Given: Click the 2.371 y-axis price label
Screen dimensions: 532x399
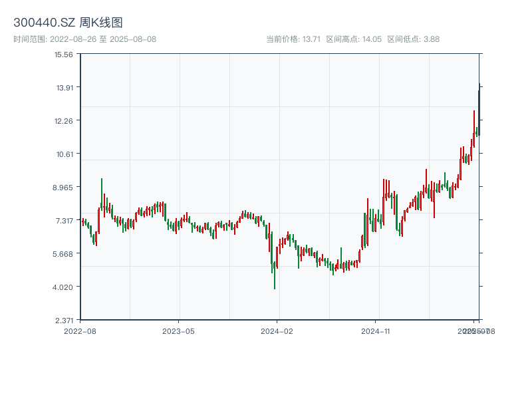Looking at the screenshot, I should pos(63,320).
